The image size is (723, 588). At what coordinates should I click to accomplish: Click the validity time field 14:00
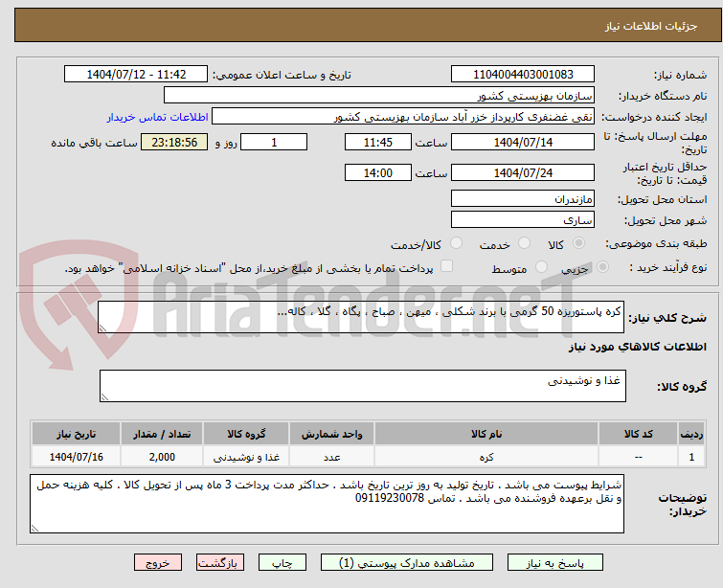click(378, 173)
